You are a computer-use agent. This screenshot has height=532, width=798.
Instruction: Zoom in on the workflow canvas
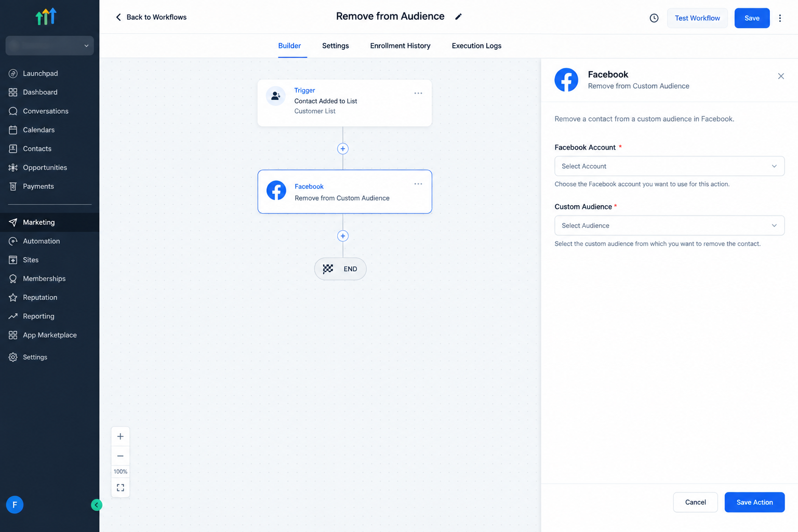point(121,436)
